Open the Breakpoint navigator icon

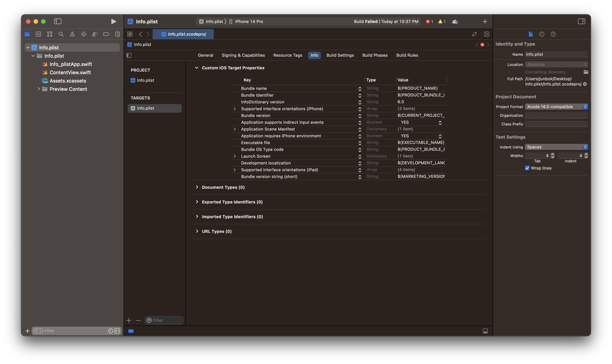[x=106, y=34]
